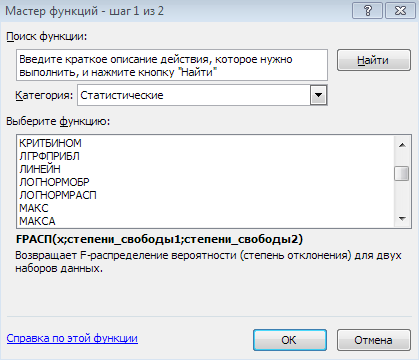
Task: Select the ЛОГНОРМОБР function
Action: click(x=206, y=182)
